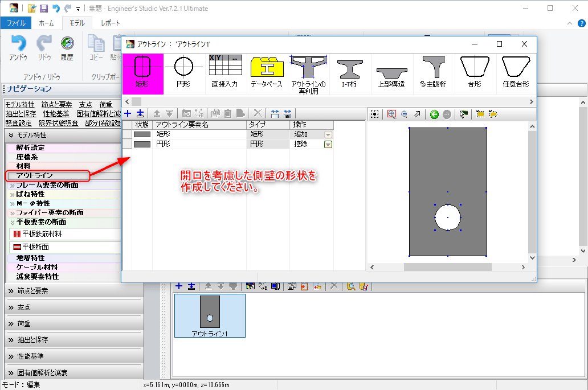
Task: Select 解析設定 in the navigation tree
Action: click(x=30, y=147)
